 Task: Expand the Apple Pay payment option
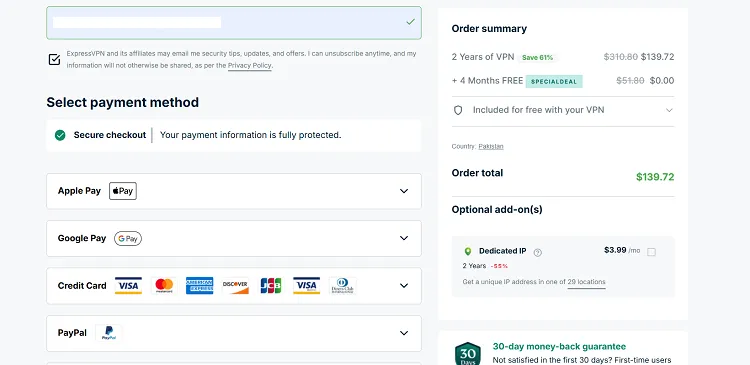234,191
